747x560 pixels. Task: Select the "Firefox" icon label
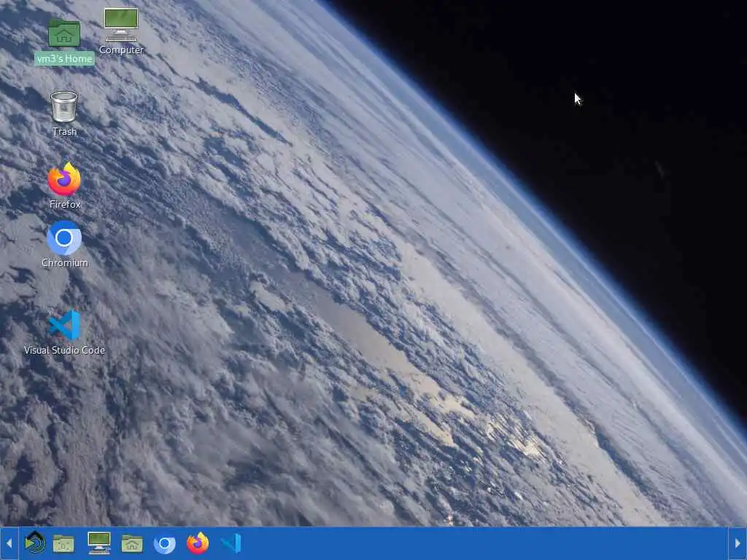coord(65,204)
